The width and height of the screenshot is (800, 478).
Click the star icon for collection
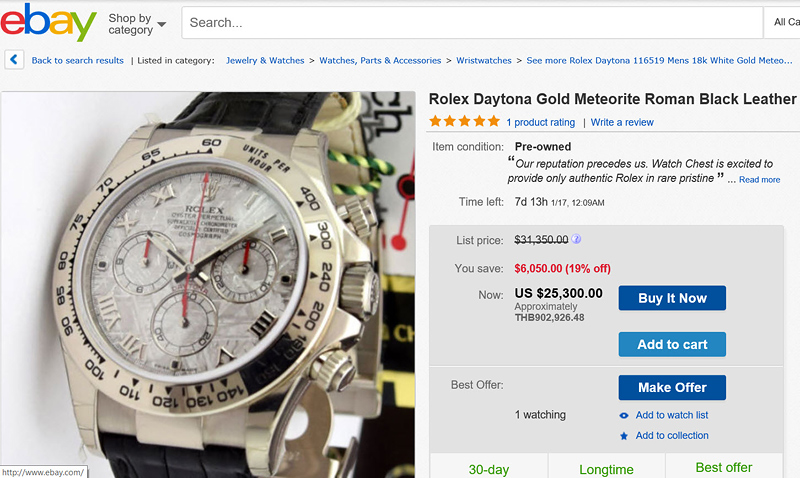coord(624,436)
